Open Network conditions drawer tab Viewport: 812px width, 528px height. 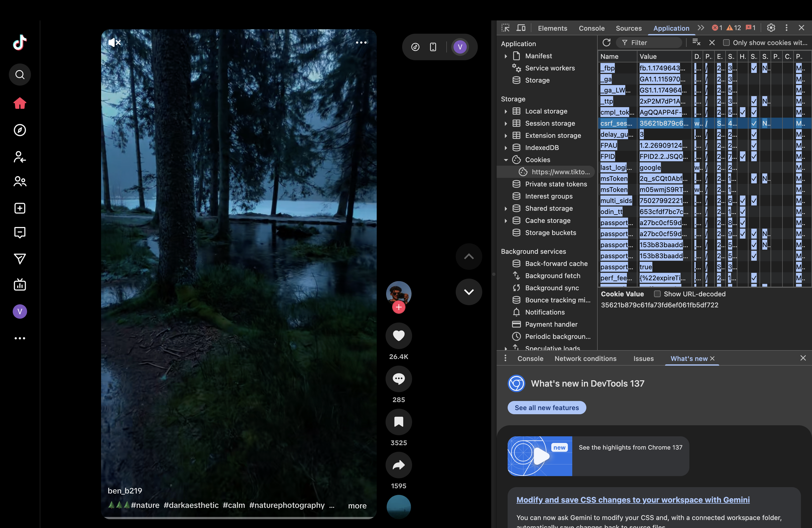tap(585, 358)
